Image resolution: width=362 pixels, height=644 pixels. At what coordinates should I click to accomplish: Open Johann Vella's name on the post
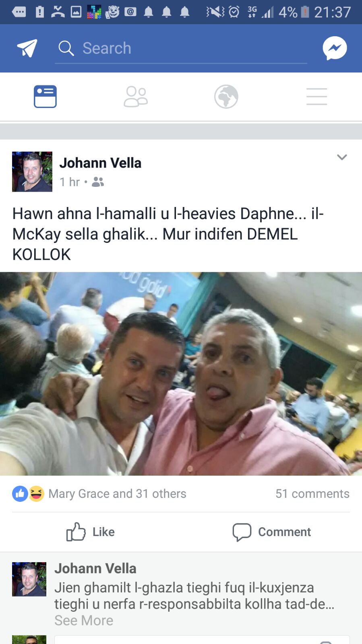(x=100, y=163)
